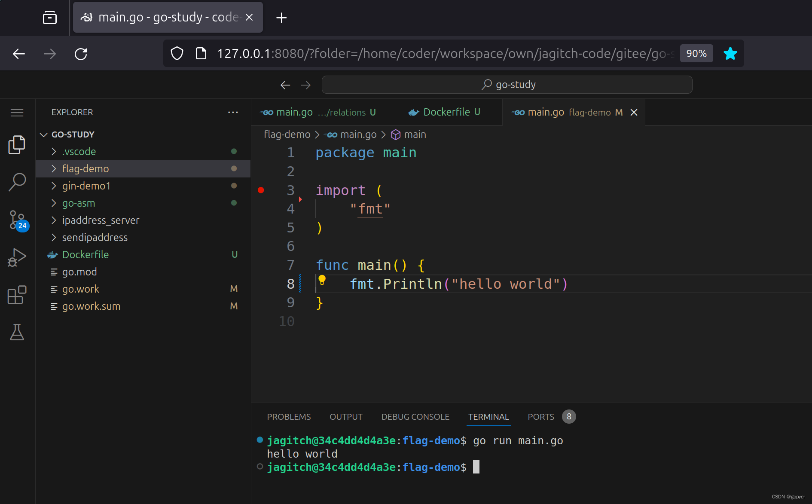The height and width of the screenshot is (504, 812).
Task: Switch to the Dockerfile editor tab
Action: pos(450,112)
